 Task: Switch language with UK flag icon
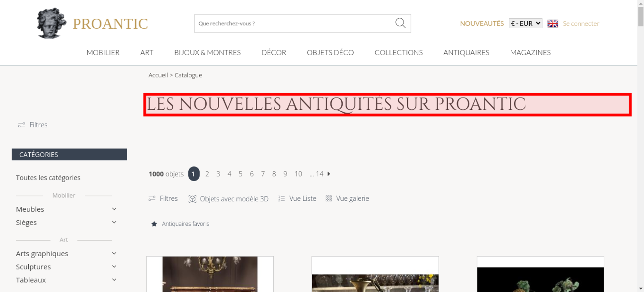pyautogui.click(x=553, y=23)
